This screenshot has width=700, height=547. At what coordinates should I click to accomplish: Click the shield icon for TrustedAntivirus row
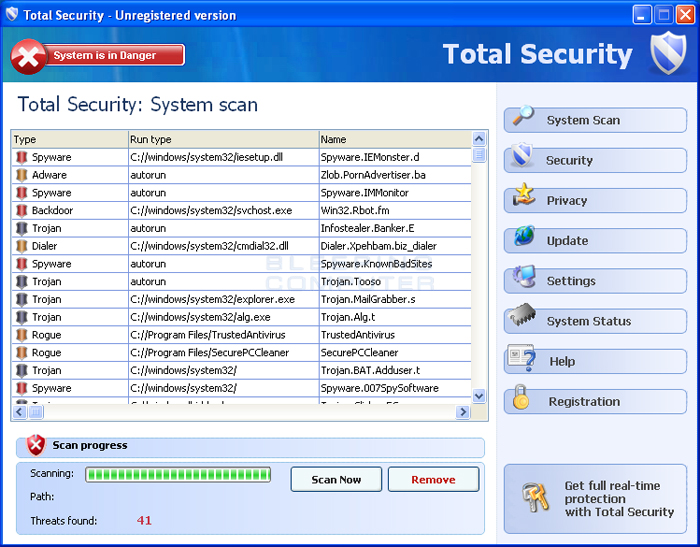point(21,335)
